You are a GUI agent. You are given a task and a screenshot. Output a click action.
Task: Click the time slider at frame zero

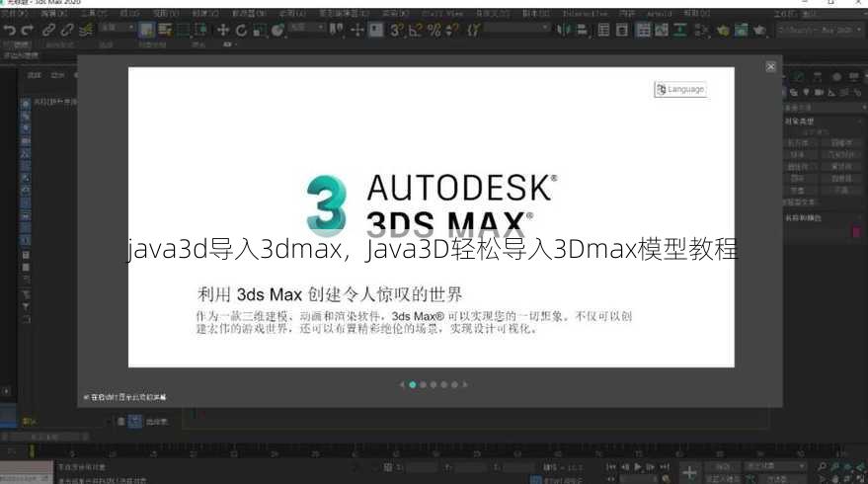[33, 451]
